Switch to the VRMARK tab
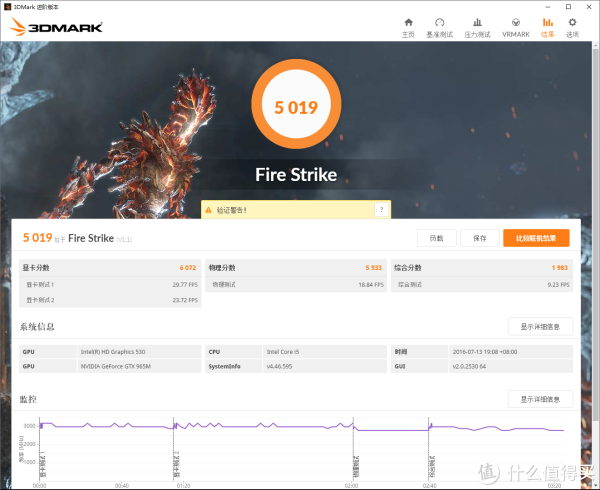The image size is (600, 490). [516, 28]
